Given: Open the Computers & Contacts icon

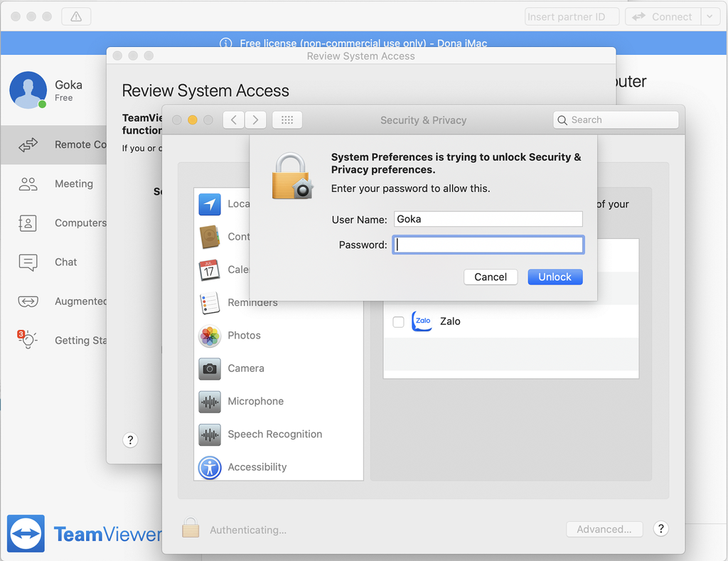Looking at the screenshot, I should click(28, 223).
